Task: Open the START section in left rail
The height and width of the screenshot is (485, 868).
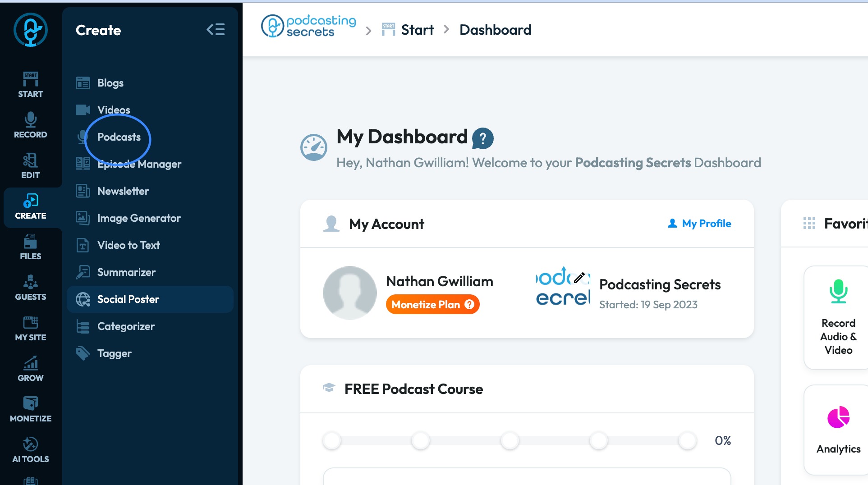Action: pos(31,85)
